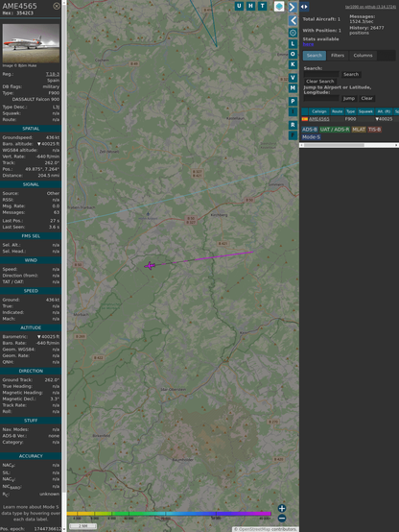Image resolution: width=399 pixels, height=532 pixels.
Task: Click the Clear button next to Jump
Action: click(366, 98)
